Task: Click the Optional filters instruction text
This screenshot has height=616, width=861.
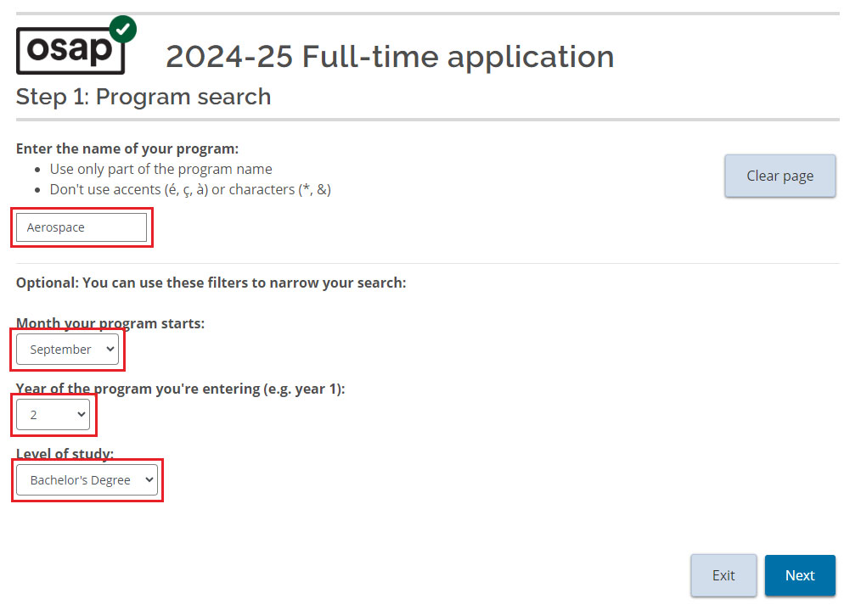Action: (211, 283)
